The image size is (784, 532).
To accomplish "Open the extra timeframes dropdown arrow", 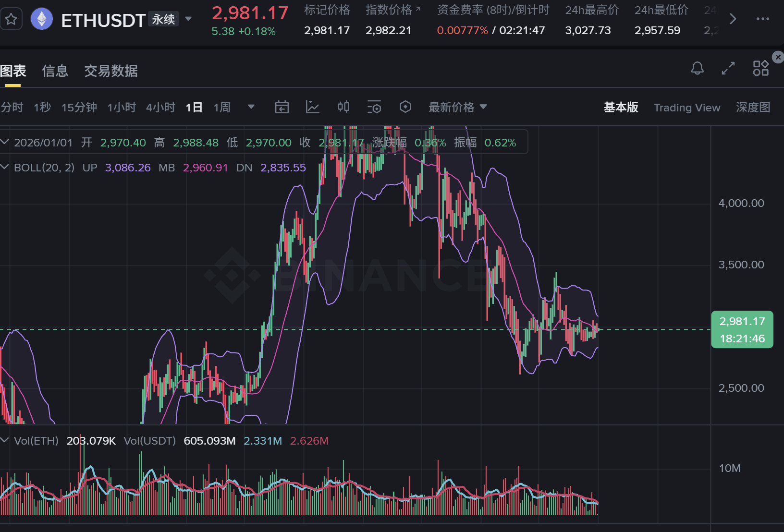I will coord(251,107).
